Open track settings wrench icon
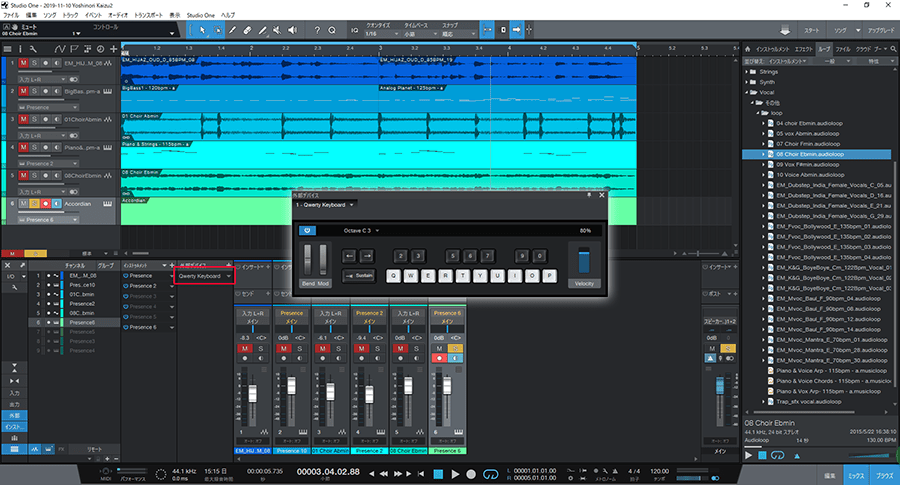 point(34,48)
